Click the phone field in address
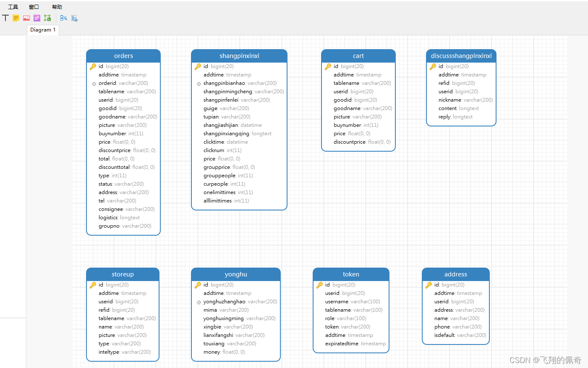This screenshot has height=368, width=588. click(458, 327)
